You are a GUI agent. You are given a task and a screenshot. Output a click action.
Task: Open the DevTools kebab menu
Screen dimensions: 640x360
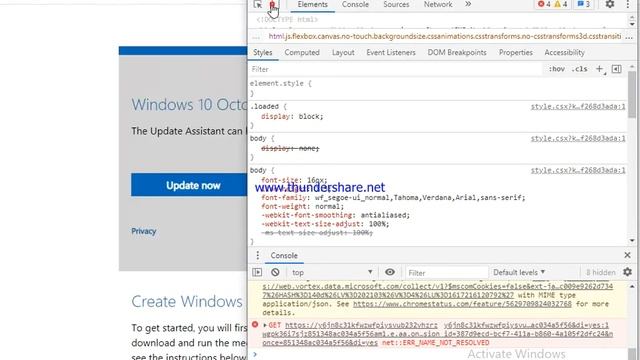pyautogui.click(x=627, y=4)
